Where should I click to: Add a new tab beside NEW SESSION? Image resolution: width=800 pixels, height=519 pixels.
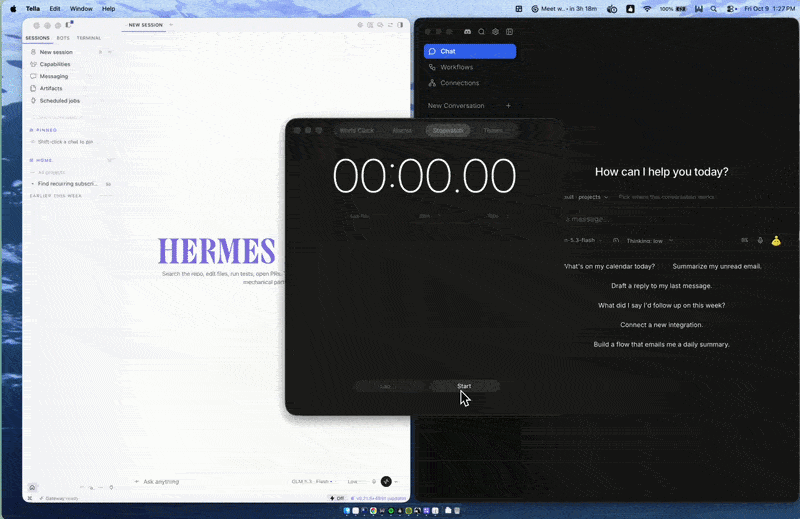coord(171,25)
